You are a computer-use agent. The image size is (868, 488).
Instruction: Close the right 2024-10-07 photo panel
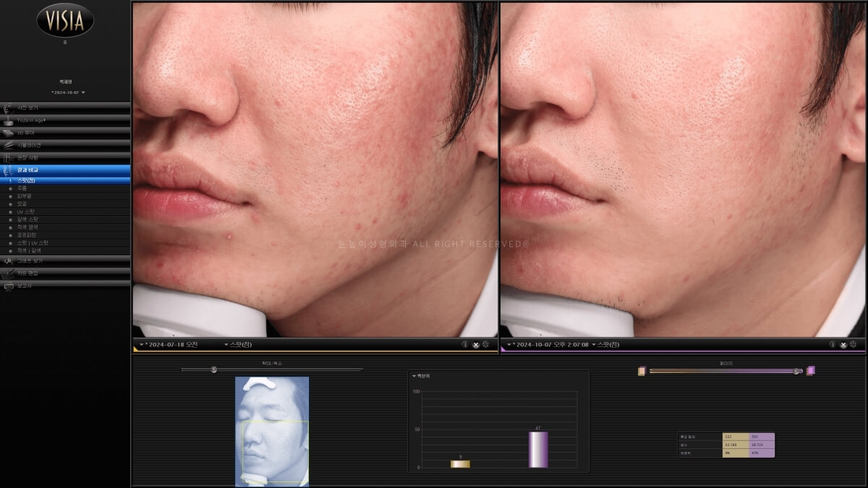pos(843,345)
